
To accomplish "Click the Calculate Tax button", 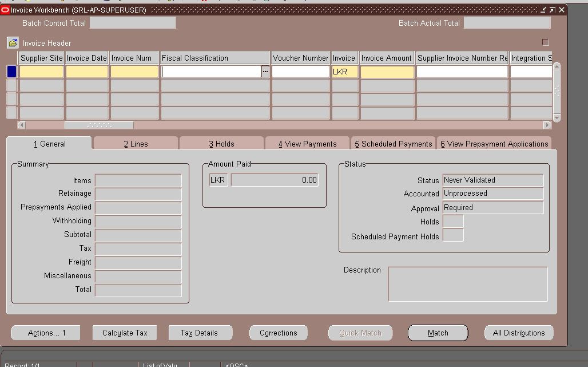I will coord(125,333).
